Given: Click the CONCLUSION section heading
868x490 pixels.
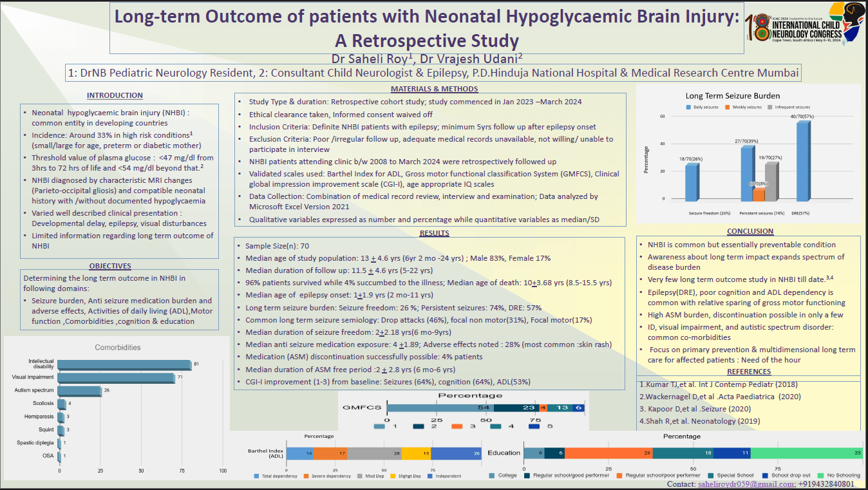Looking at the screenshot, I should coord(750,231).
